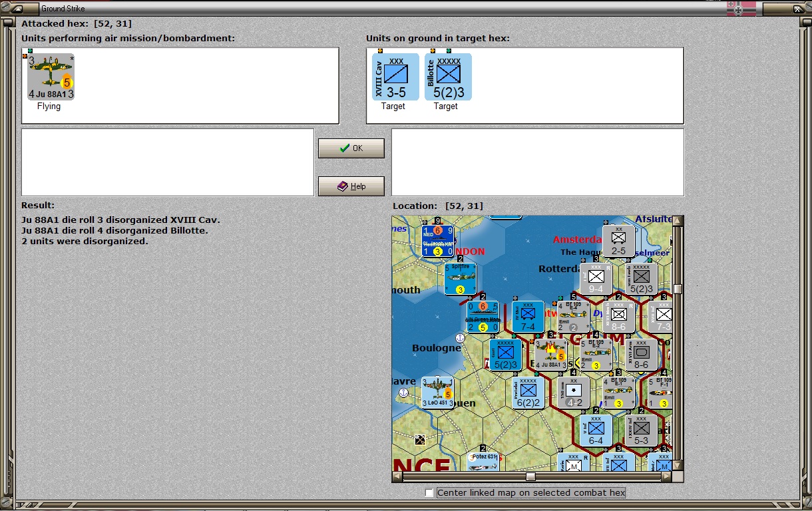812x511 pixels.
Task: Click the Ju 88A1 bomber counter on the map
Action: point(551,355)
